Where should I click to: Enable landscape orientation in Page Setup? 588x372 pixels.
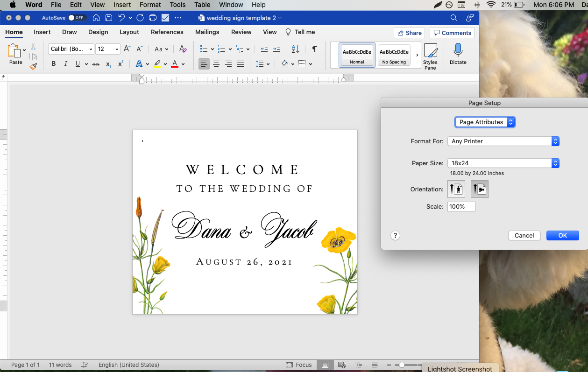479,189
